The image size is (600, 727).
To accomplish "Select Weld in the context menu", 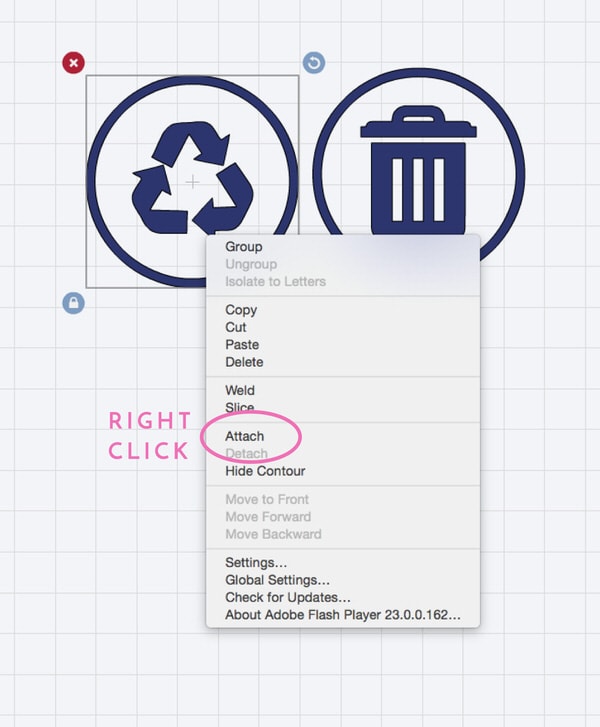I will click(240, 391).
